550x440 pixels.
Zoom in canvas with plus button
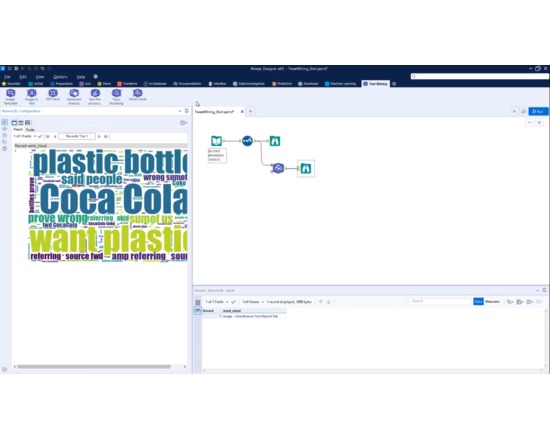[x=539, y=122]
